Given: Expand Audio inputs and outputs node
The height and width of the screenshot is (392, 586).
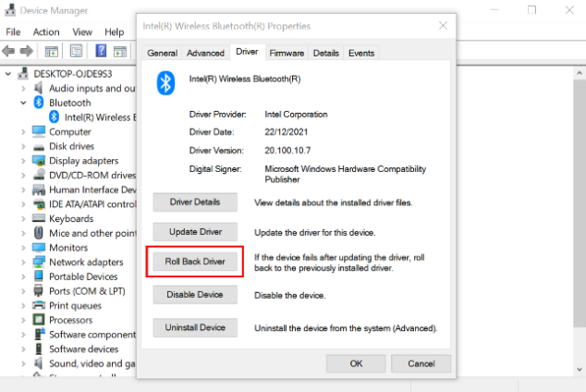Looking at the screenshot, I should pos(23,89).
